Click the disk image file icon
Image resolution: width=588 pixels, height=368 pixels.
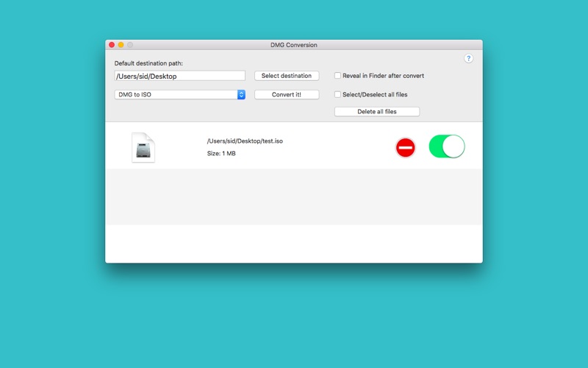(143, 148)
